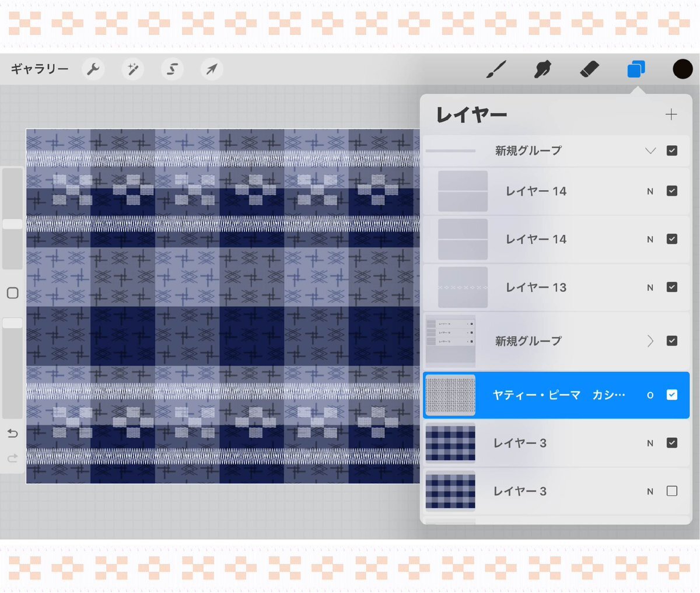The image size is (700, 593).
Task: Select the レイヤー 13 thumbnail
Action: [463, 287]
